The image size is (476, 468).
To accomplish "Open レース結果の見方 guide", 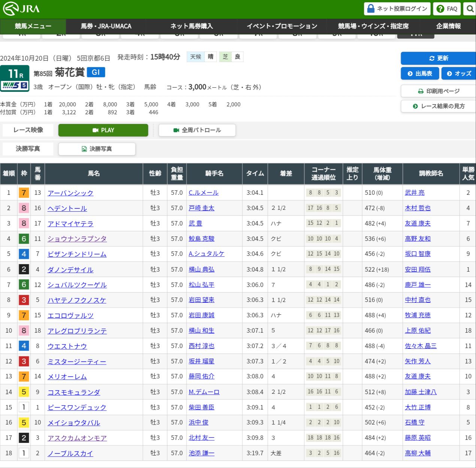I will (438, 106).
